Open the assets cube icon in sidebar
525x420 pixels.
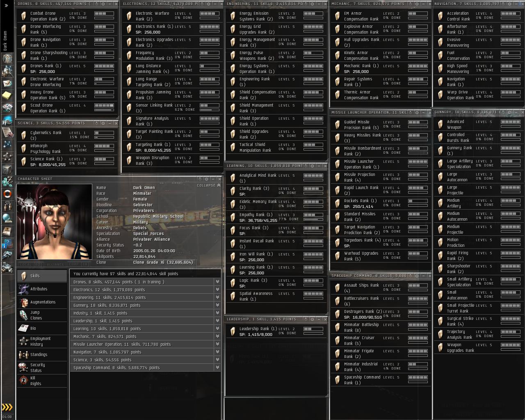tap(7, 169)
